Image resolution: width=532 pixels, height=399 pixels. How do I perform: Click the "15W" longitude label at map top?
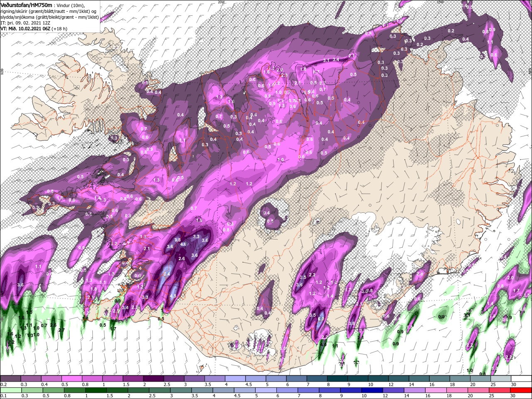pos(441,2)
